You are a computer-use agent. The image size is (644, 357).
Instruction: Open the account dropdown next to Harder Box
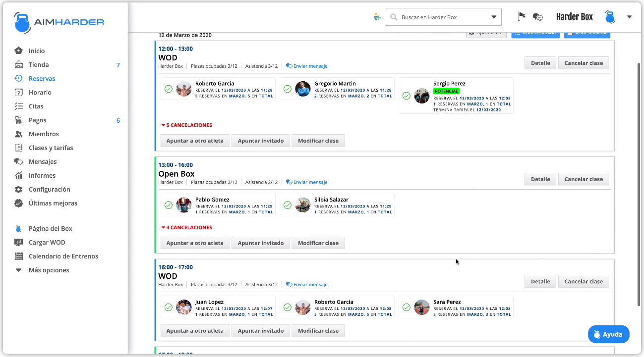[x=629, y=16]
